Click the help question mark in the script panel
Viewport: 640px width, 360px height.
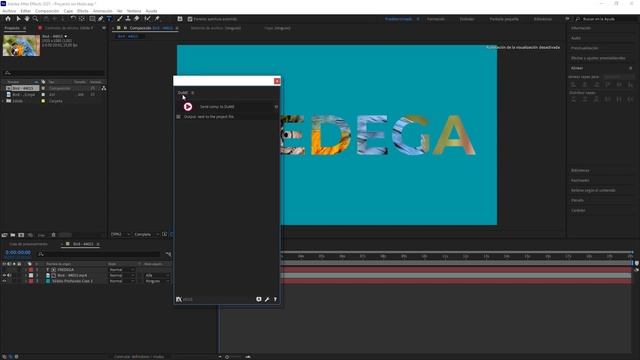(x=275, y=299)
